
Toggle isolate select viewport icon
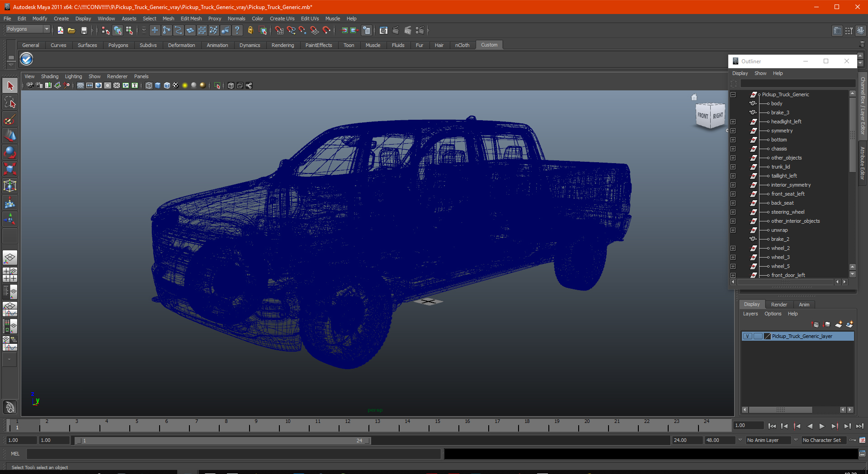click(217, 85)
